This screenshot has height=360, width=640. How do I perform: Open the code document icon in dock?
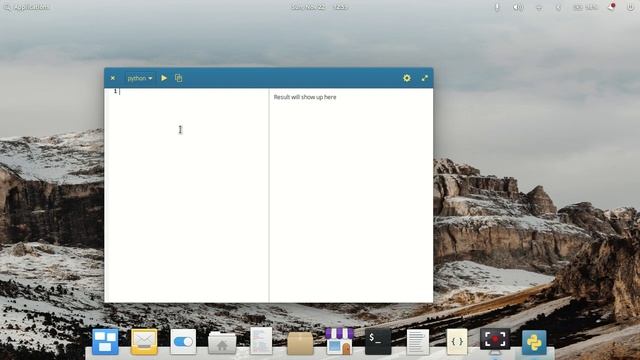coord(261,340)
